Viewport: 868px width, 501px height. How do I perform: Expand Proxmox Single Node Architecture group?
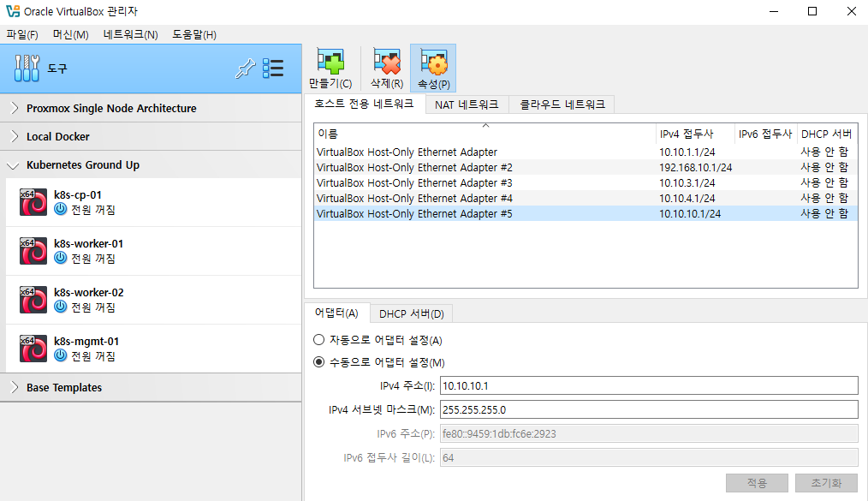tap(15, 108)
